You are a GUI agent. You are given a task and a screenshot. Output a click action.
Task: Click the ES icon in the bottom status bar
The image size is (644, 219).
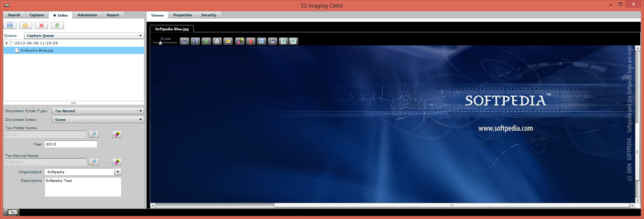coord(13,212)
